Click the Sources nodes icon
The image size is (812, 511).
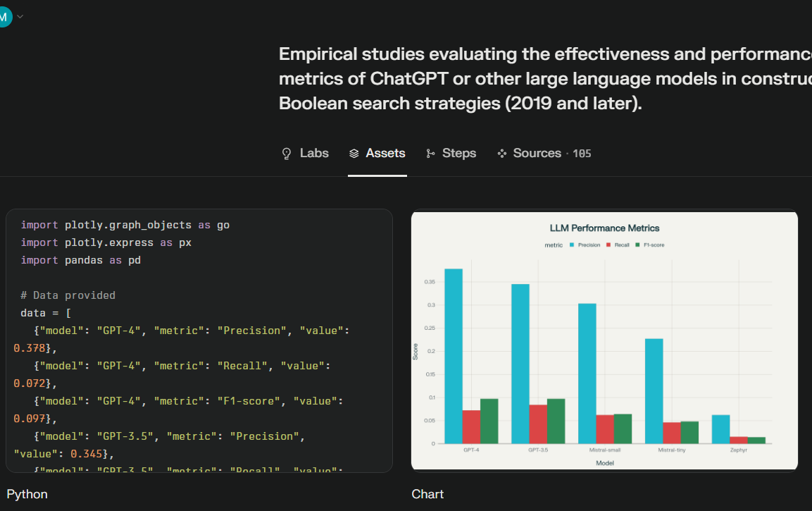click(x=502, y=154)
